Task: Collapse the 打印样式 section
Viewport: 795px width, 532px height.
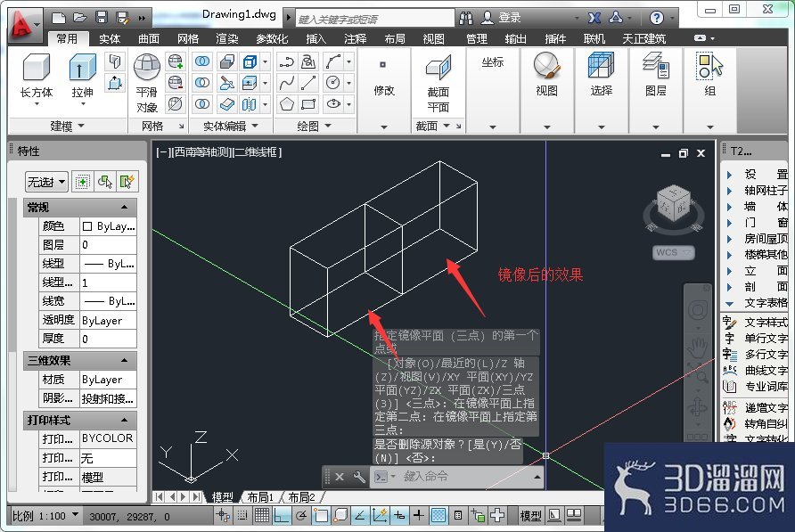Action: [x=124, y=420]
